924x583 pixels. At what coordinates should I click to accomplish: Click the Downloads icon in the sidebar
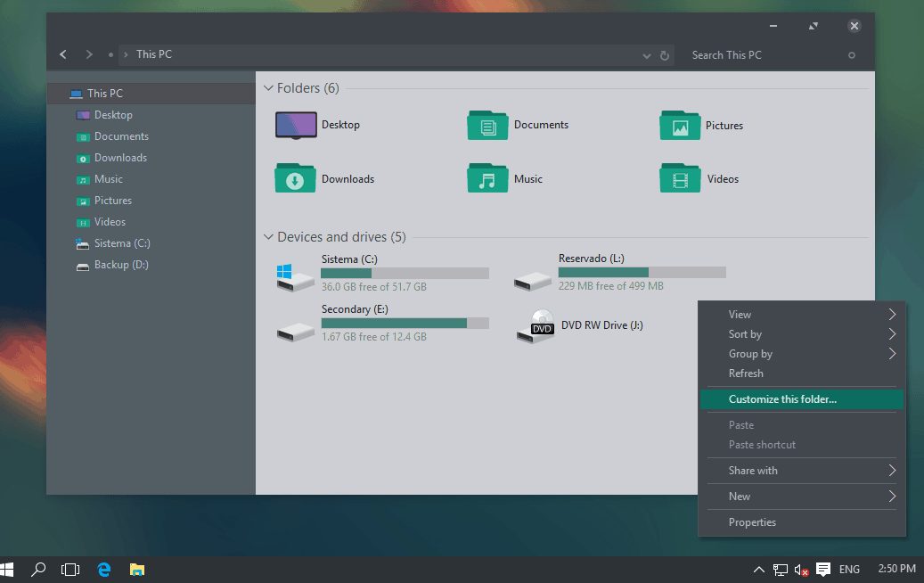click(x=83, y=158)
